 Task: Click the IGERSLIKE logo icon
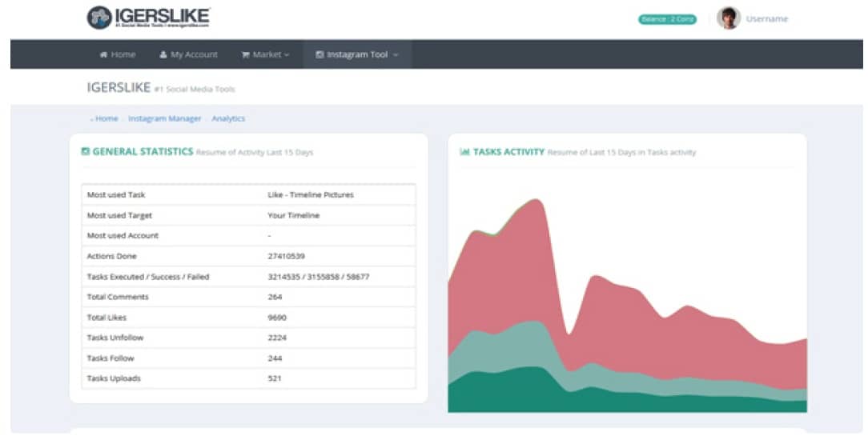tap(99, 18)
